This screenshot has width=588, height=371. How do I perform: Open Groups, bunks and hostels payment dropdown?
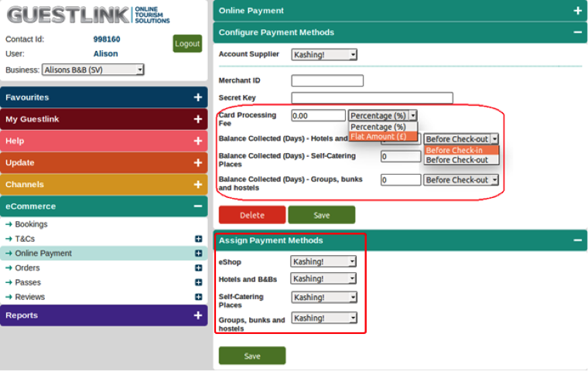click(x=324, y=318)
